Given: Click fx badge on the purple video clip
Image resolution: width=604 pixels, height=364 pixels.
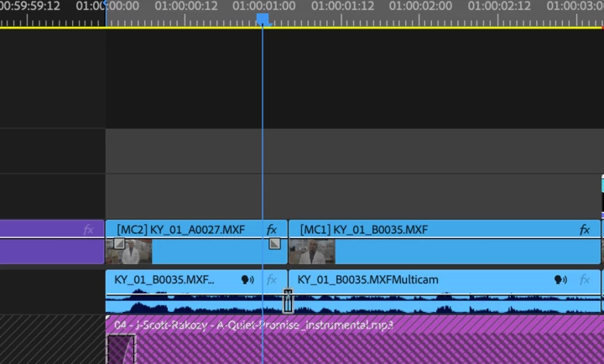Looking at the screenshot, I should tap(89, 230).
